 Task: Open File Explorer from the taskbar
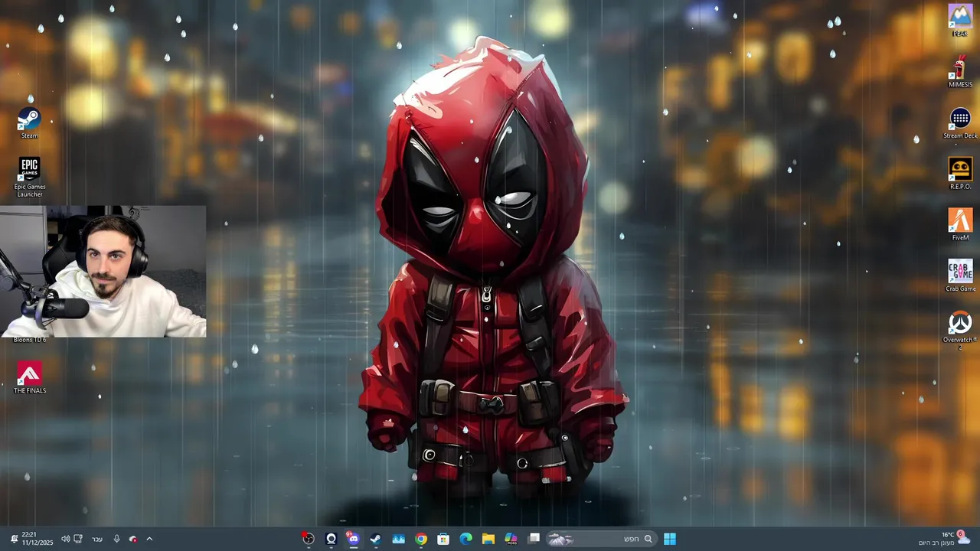[488, 539]
